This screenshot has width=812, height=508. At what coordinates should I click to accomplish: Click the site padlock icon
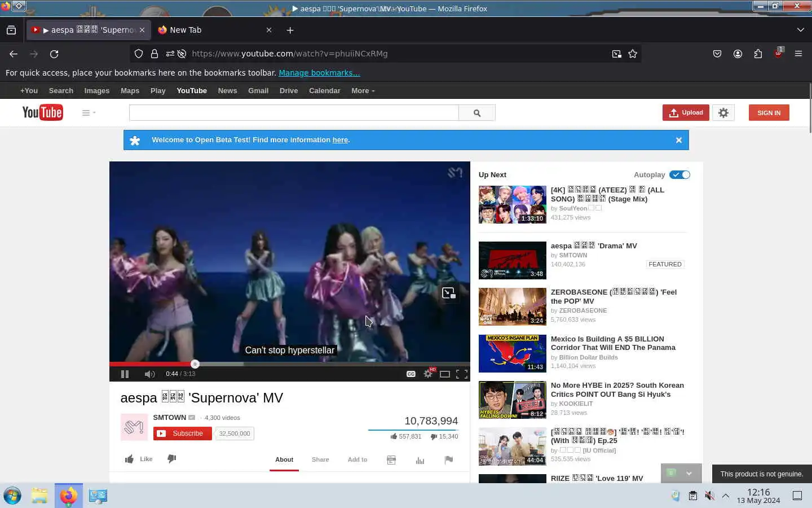(x=155, y=54)
